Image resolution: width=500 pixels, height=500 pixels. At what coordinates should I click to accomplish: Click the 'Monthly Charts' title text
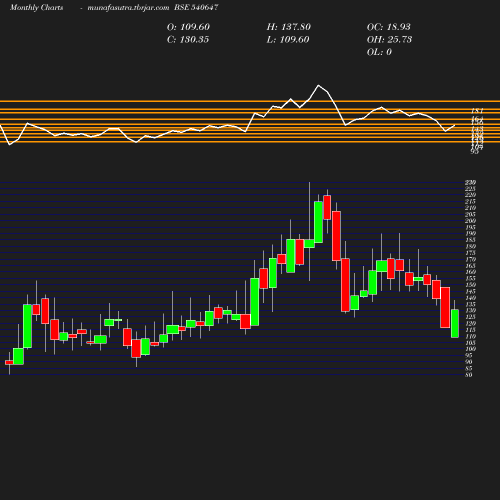coord(36,7)
